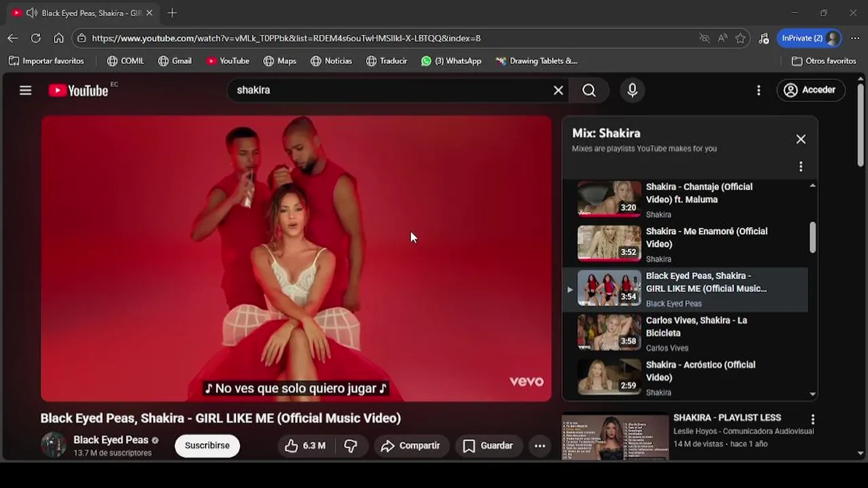Open the Importar favoritos bookmark

click(46, 61)
